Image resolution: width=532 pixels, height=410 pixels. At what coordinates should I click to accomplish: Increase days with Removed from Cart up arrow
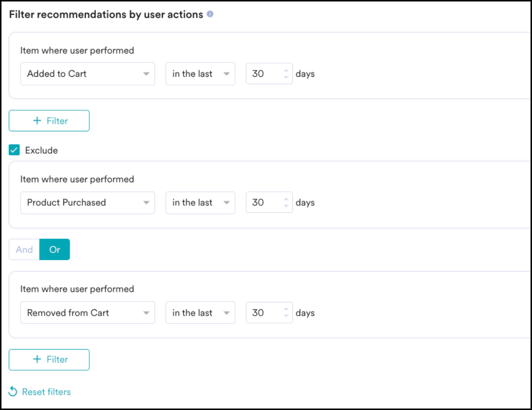(286, 309)
